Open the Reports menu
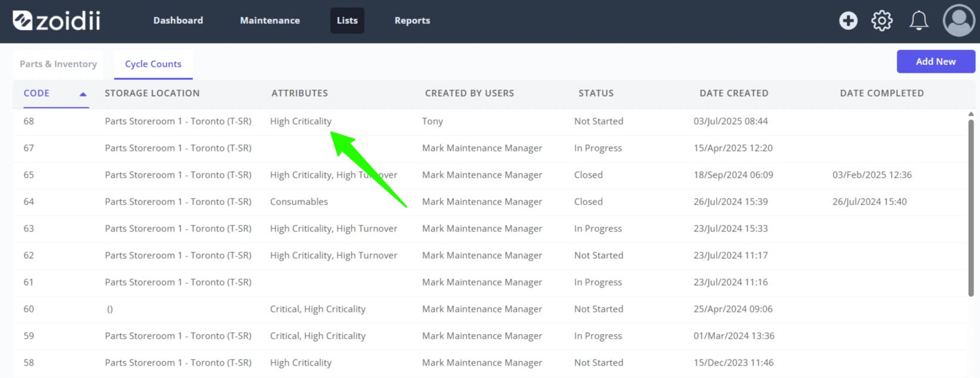 tap(412, 20)
